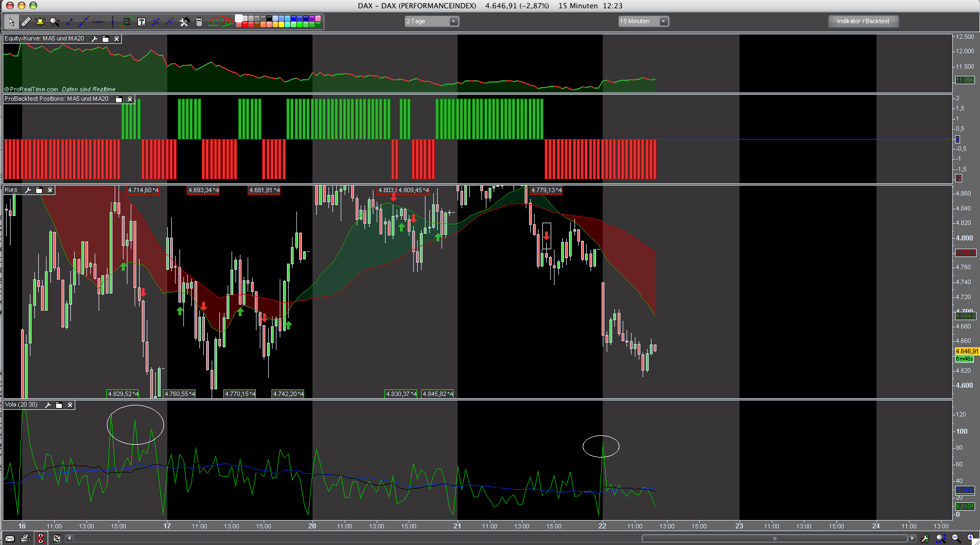The image size is (980, 545).
Task: Click the yellow 4.646,91 current price tag
Action: tap(967, 351)
